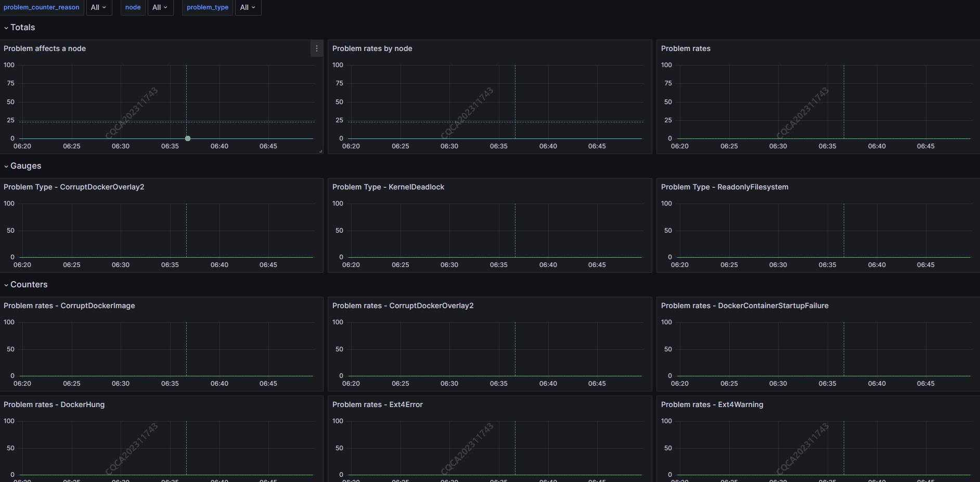
Task: Open 'Problem rates - DockerContainerStartupFailure' panel title
Action: pyautogui.click(x=745, y=306)
